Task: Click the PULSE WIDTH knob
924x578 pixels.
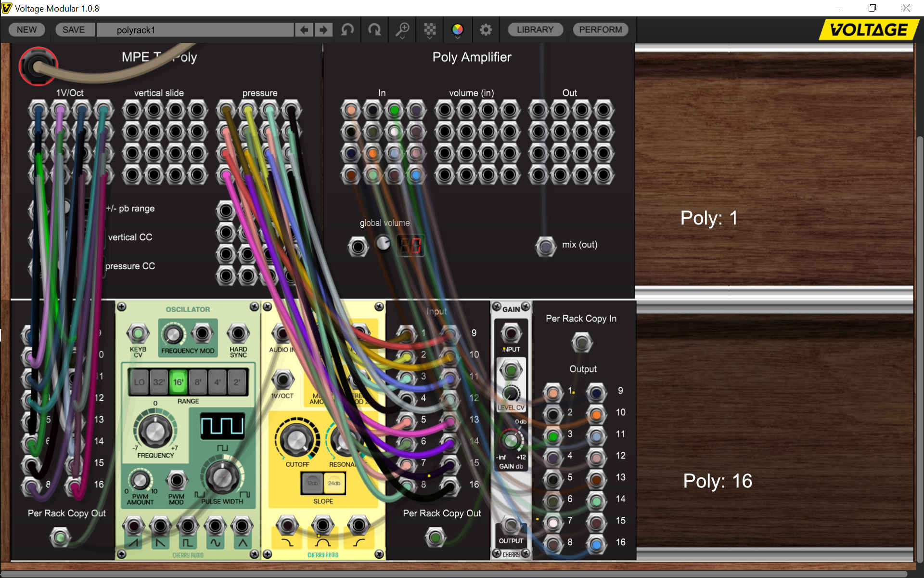Action: (222, 477)
